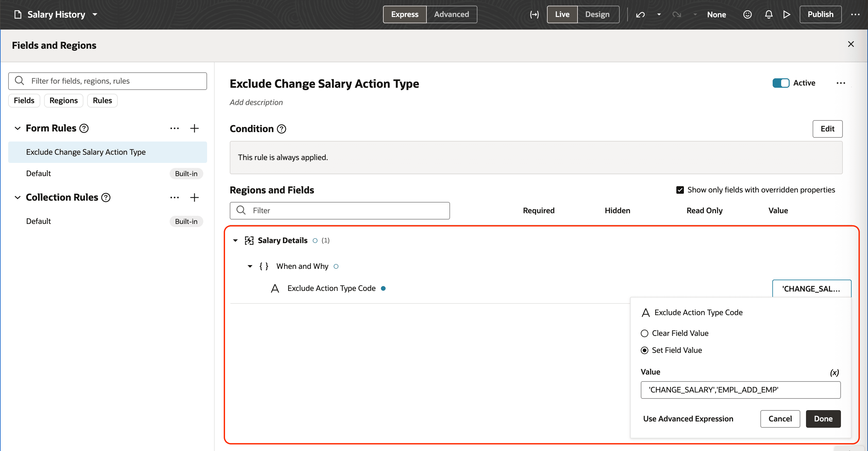
Task: Click the Salary Details region icon
Action: click(x=249, y=241)
